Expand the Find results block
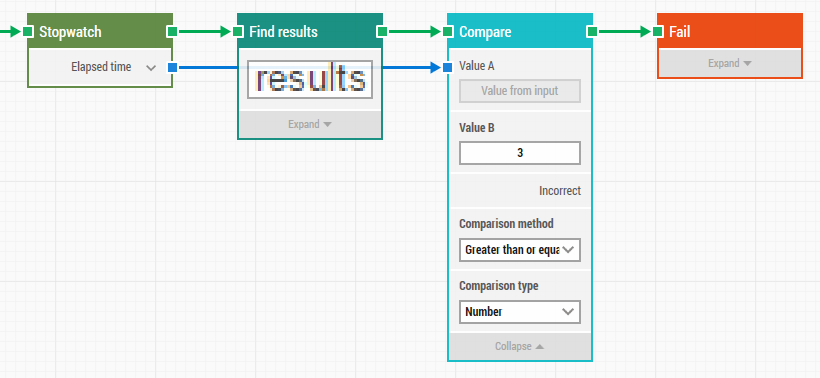Image resolution: width=820 pixels, height=378 pixels. pos(310,124)
